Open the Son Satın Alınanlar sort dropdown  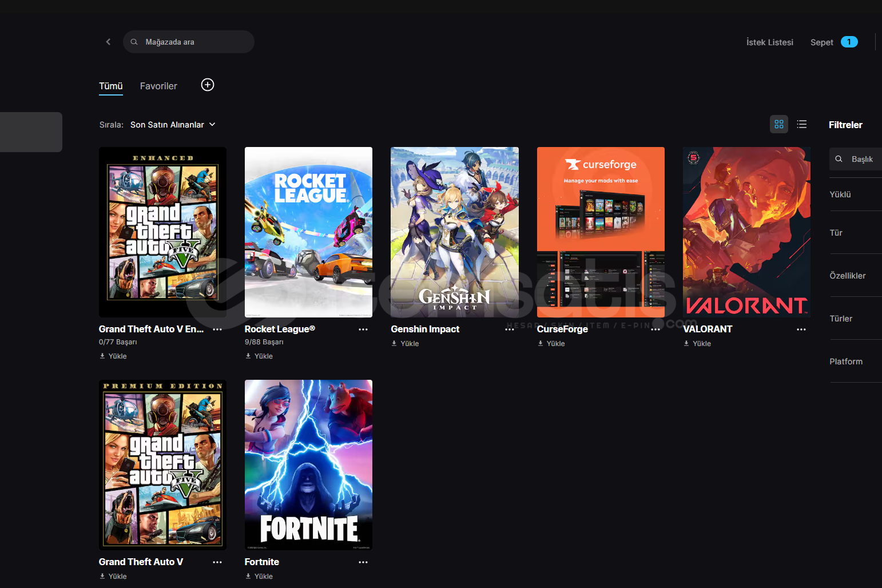pos(173,125)
